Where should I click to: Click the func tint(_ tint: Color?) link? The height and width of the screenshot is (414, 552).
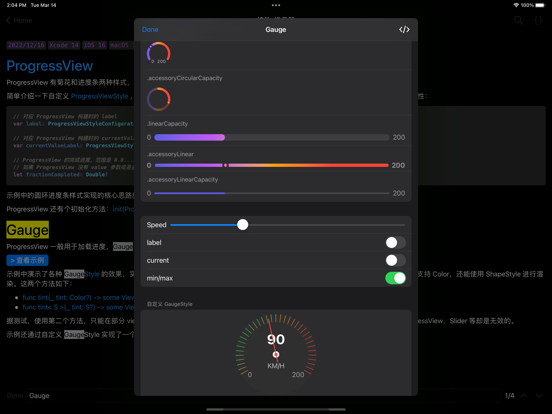click(78, 297)
